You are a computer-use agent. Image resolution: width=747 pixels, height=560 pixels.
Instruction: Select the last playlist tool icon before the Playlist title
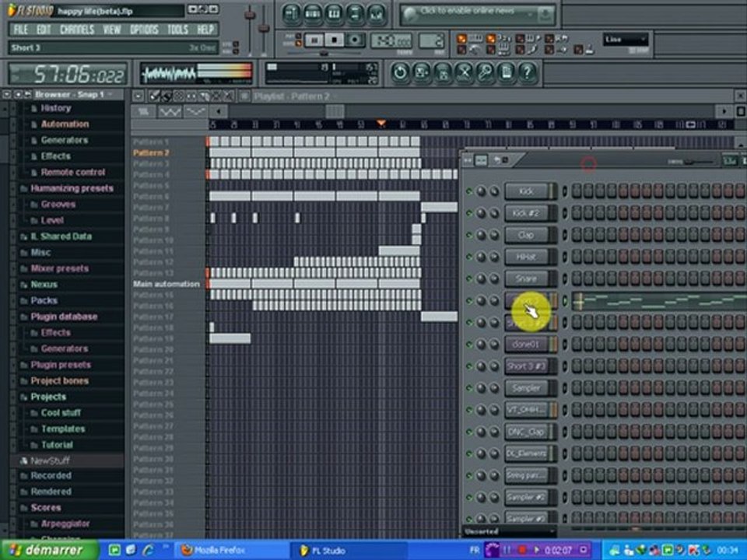tap(229, 96)
